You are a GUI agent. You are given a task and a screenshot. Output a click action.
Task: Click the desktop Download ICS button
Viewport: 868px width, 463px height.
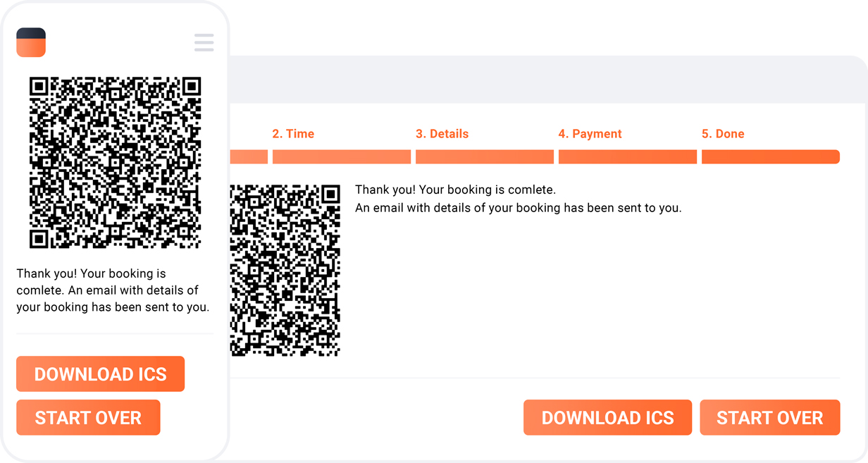(607, 418)
